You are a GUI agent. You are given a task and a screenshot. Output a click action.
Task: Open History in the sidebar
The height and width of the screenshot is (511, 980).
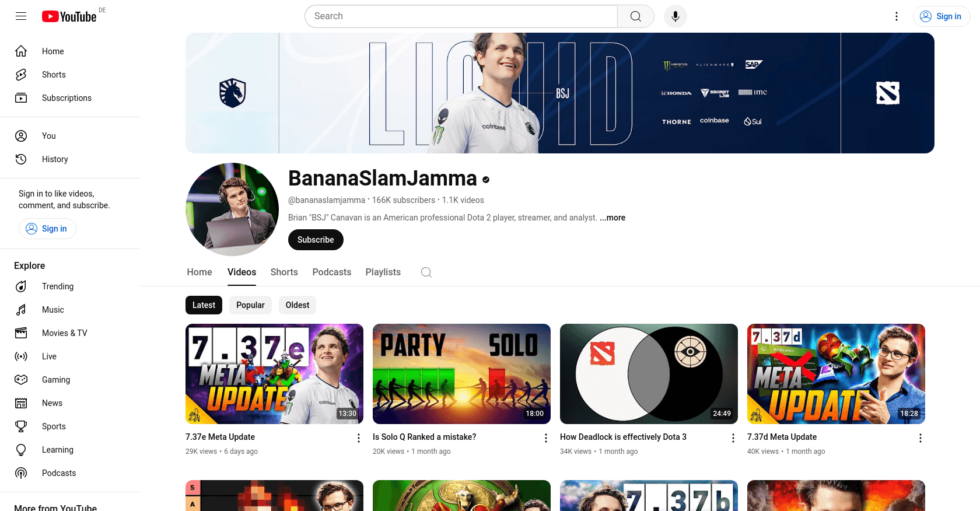pos(55,159)
